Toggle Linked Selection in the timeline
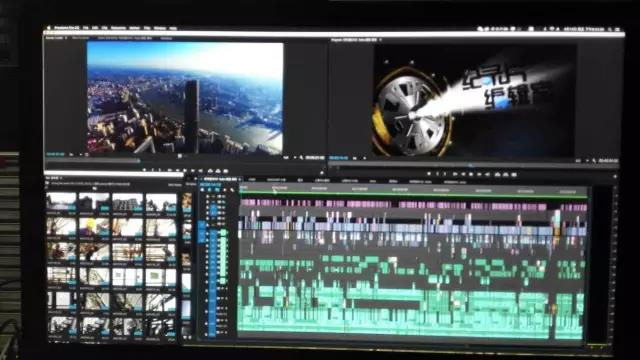Viewport: 640px width, 360px height. (217, 190)
